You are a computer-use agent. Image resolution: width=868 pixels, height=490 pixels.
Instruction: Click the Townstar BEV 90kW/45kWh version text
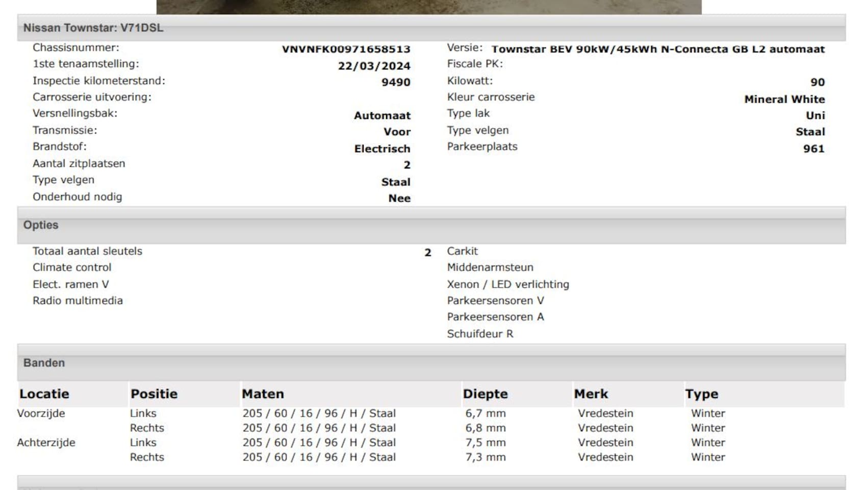click(657, 49)
